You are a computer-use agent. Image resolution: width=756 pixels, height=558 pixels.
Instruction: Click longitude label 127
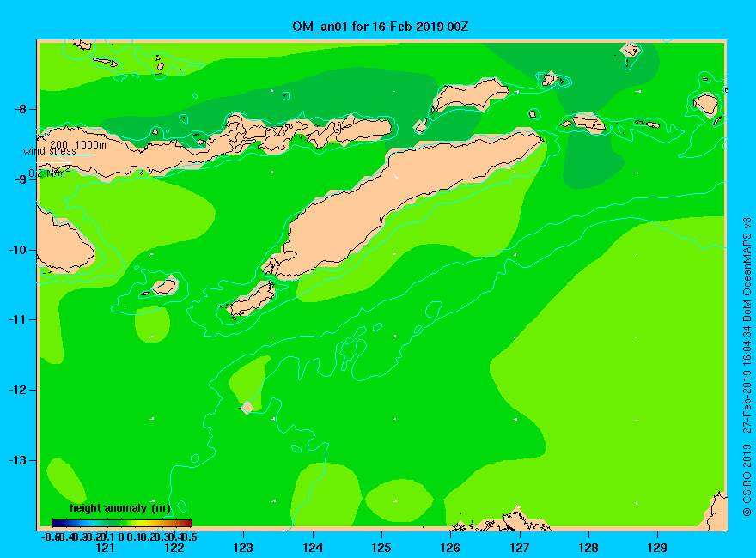pos(519,548)
